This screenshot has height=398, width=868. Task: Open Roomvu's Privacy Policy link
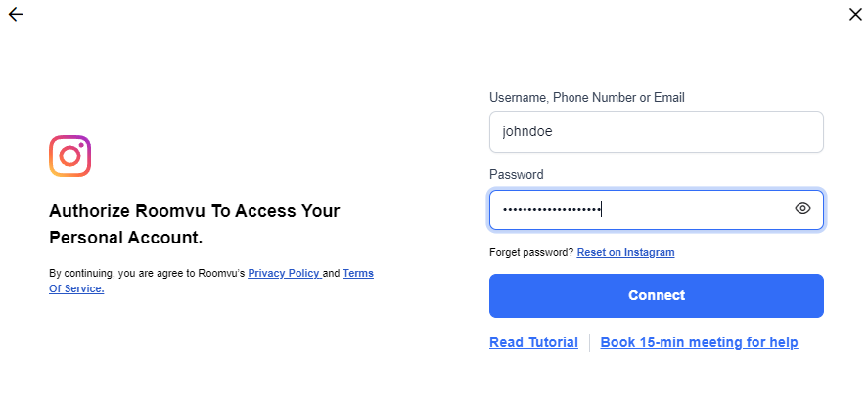[x=284, y=273]
